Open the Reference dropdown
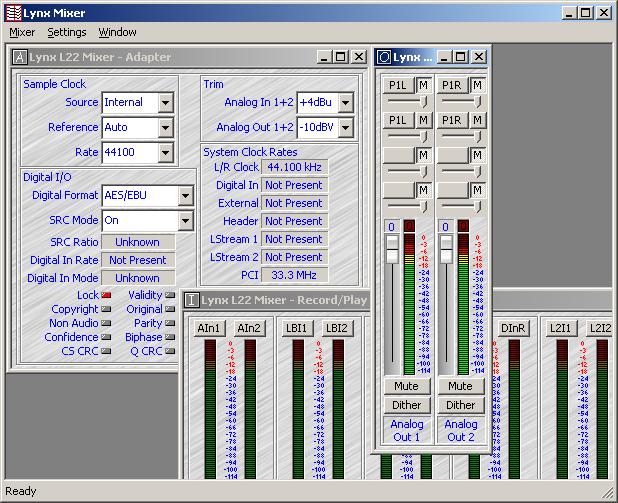Viewport: 618px width, 503px height. point(166,127)
